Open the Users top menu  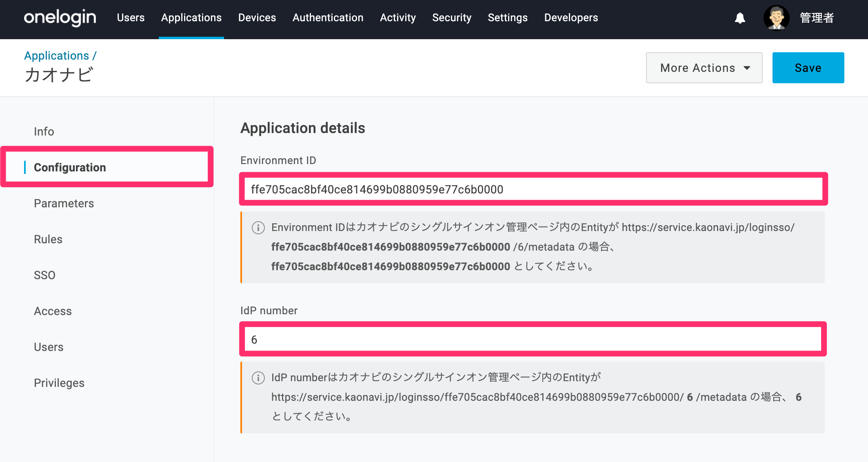click(x=131, y=18)
